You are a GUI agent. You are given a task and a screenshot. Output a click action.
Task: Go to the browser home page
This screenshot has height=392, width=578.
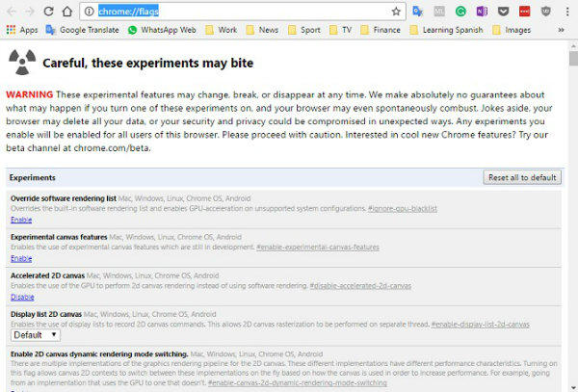tap(67, 12)
